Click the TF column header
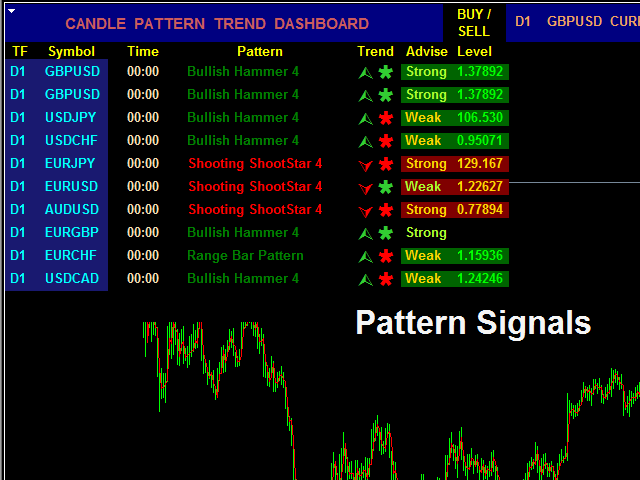 (20, 51)
